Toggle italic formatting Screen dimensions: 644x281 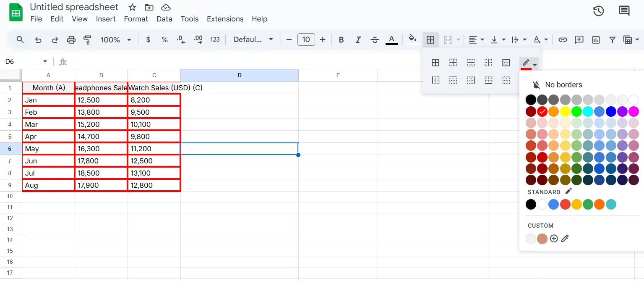[x=358, y=39]
